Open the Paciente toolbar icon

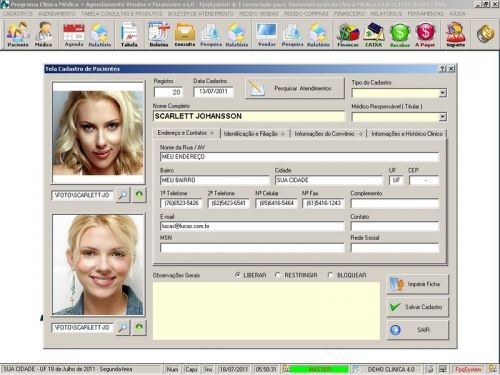click(18, 34)
